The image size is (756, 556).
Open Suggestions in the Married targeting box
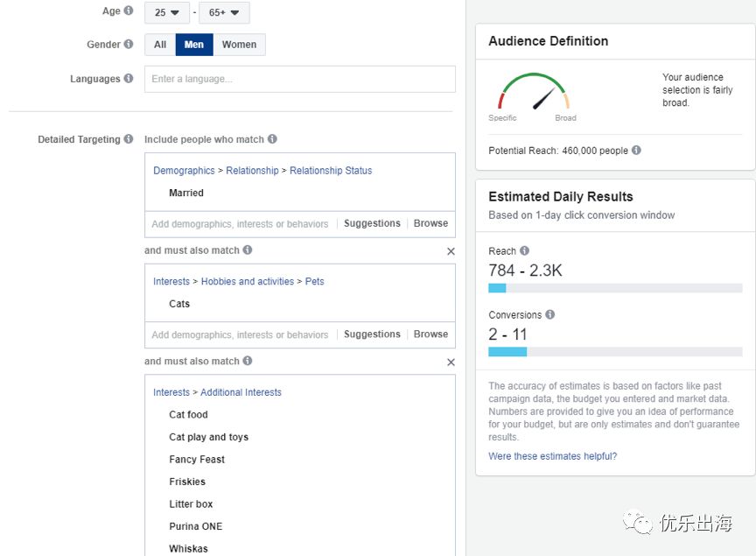[372, 223]
